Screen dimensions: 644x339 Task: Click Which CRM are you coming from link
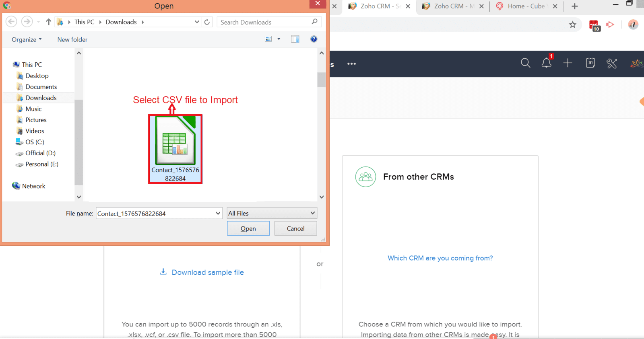[x=440, y=258]
